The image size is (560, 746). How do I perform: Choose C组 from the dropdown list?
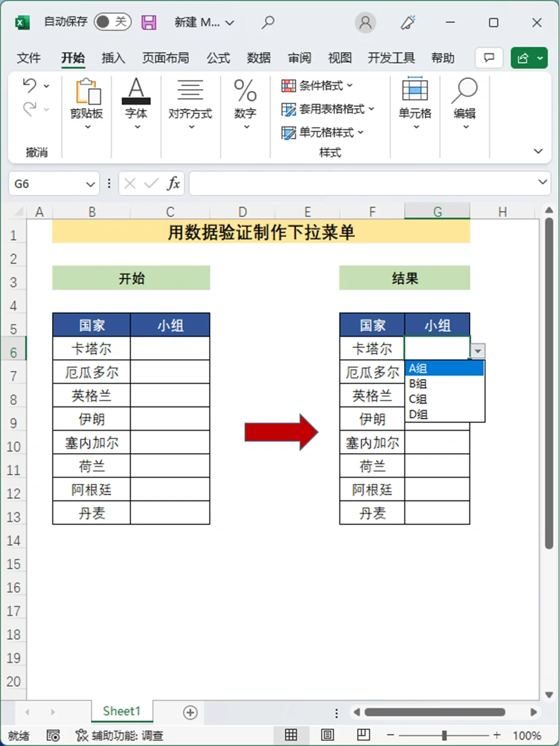[x=444, y=399]
